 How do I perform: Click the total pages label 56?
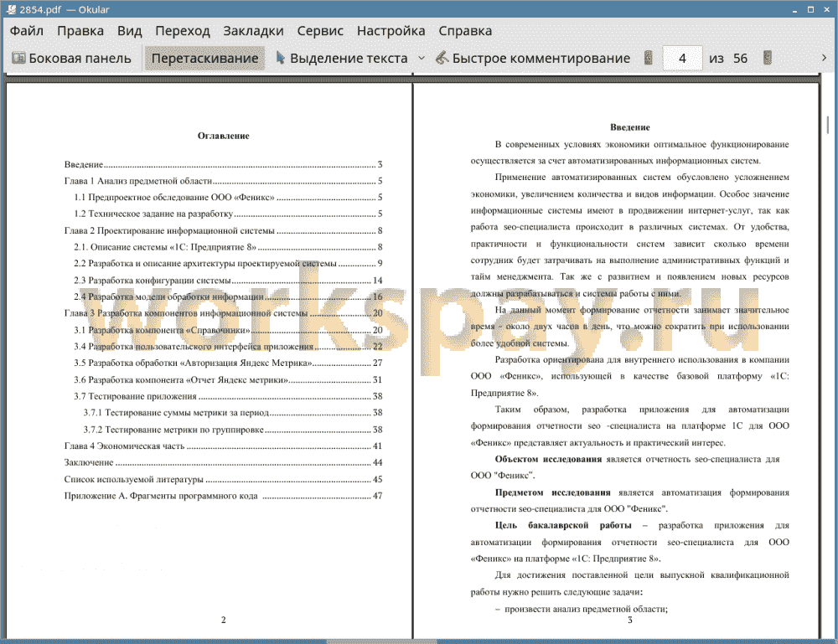click(x=740, y=59)
